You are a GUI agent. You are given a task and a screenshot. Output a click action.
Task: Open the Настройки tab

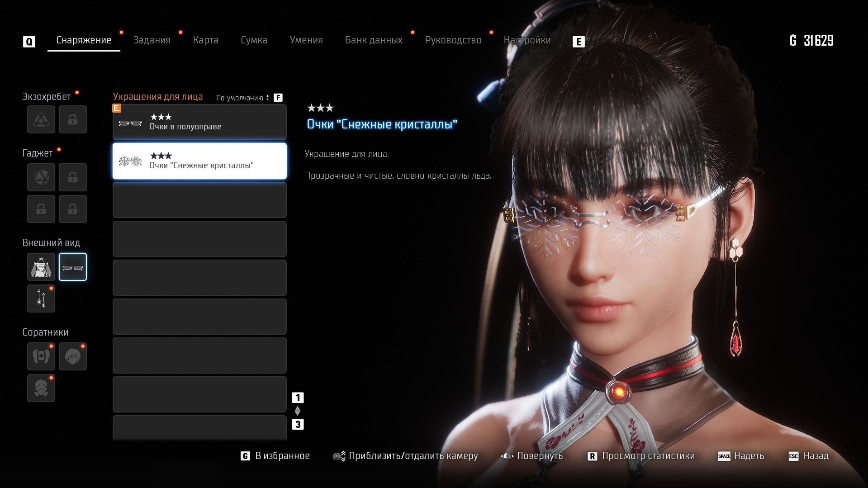[527, 40]
